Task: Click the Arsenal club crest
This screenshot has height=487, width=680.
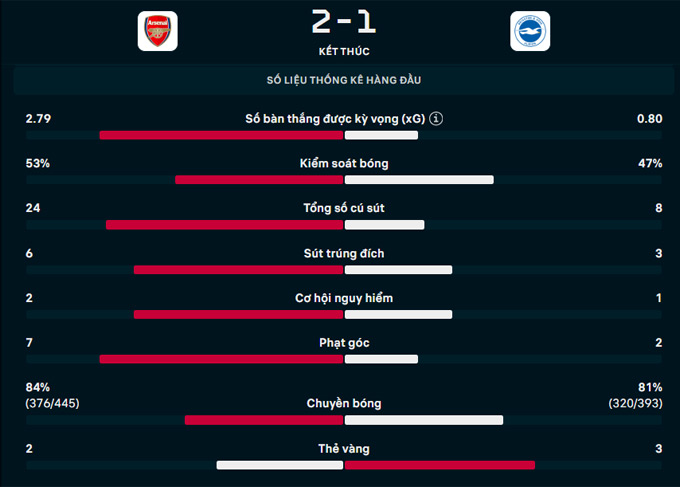Action: (x=157, y=31)
